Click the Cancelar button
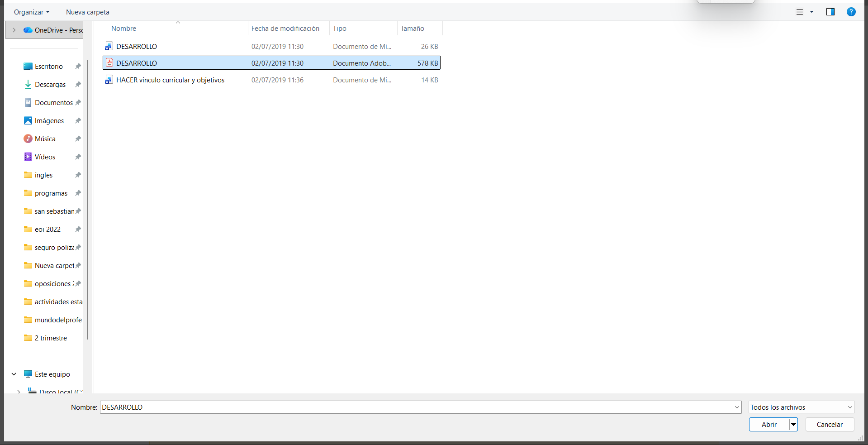 point(830,425)
